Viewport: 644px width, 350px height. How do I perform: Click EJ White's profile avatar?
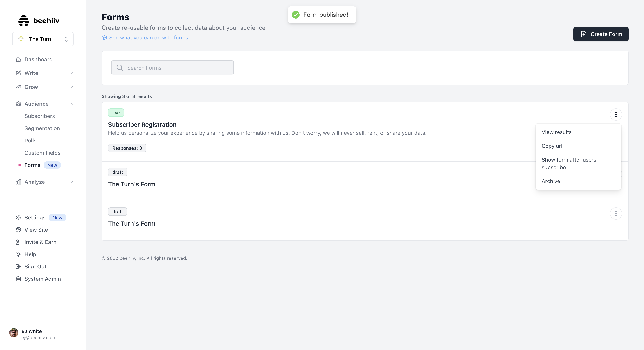point(14,333)
